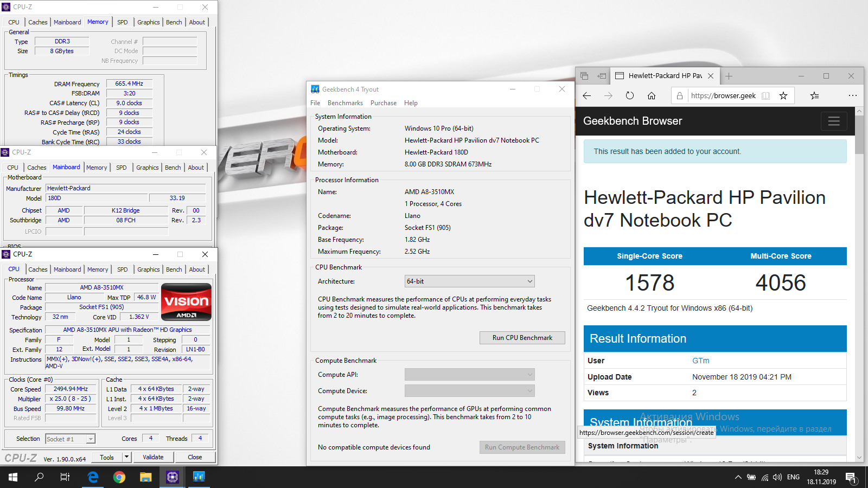Click Run CPU Benchmark button
Image resolution: width=868 pixels, height=488 pixels.
coord(522,338)
